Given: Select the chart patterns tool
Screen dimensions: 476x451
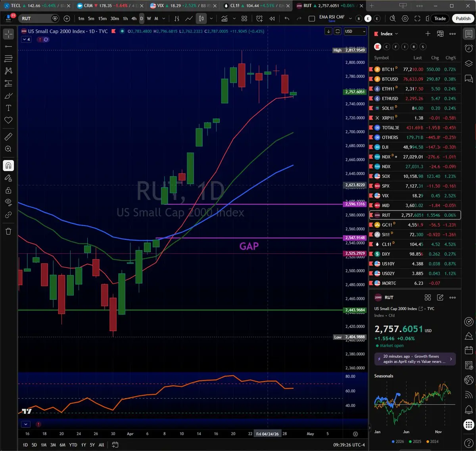Looking at the screenshot, I should click(8, 71).
